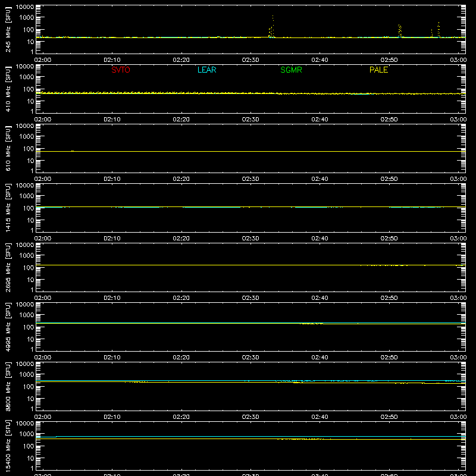Image resolution: width=476 pixels, height=476 pixels.
Task: Select the 410 MHz [SFU] axis title
Action: (x=8, y=89)
